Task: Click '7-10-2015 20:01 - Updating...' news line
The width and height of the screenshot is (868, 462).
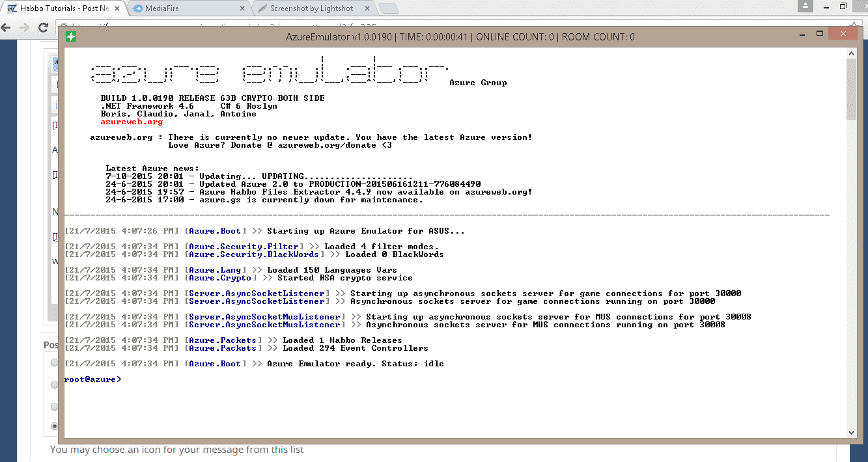Action: pos(259,176)
